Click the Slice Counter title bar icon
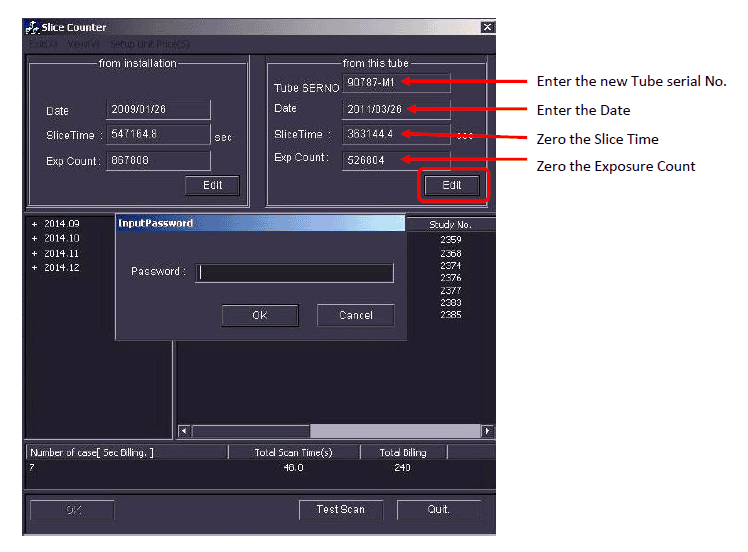This screenshot has height=552, width=748. tap(32, 27)
